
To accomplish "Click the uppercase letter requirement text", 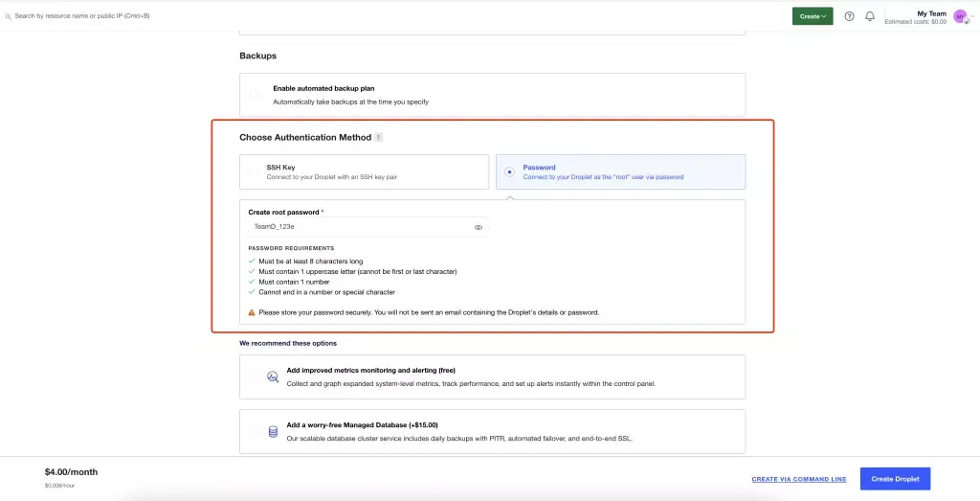I will 358,271.
